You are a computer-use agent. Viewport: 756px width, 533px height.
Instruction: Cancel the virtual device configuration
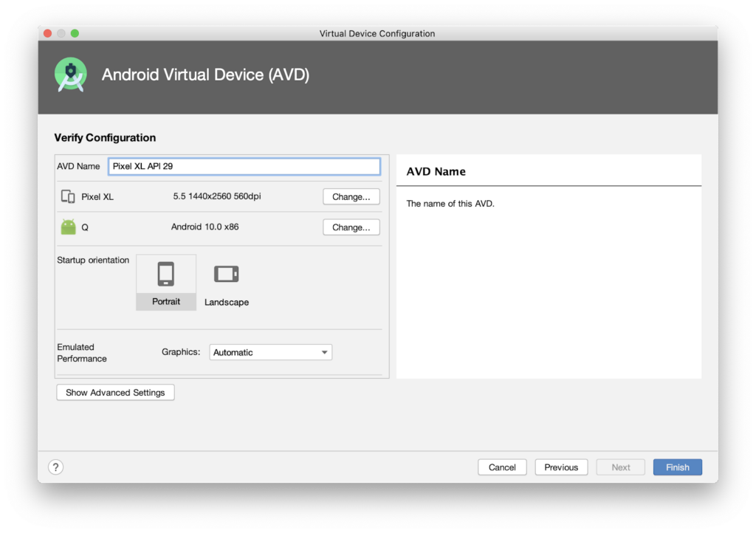502,467
